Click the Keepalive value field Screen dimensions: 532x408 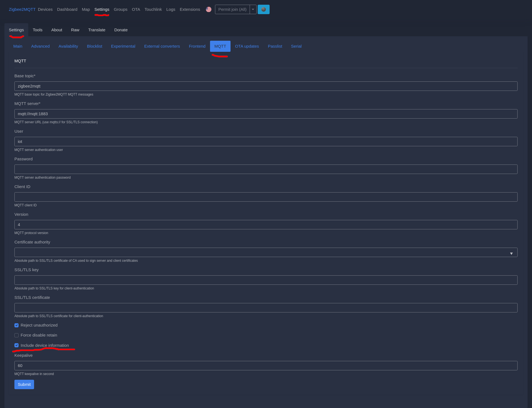pyautogui.click(x=266, y=366)
